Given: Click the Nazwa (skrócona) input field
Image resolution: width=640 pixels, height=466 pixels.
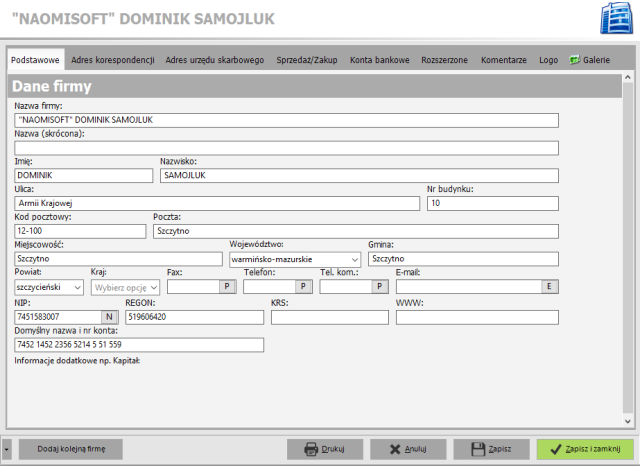Looking at the screenshot, I should tap(287, 148).
